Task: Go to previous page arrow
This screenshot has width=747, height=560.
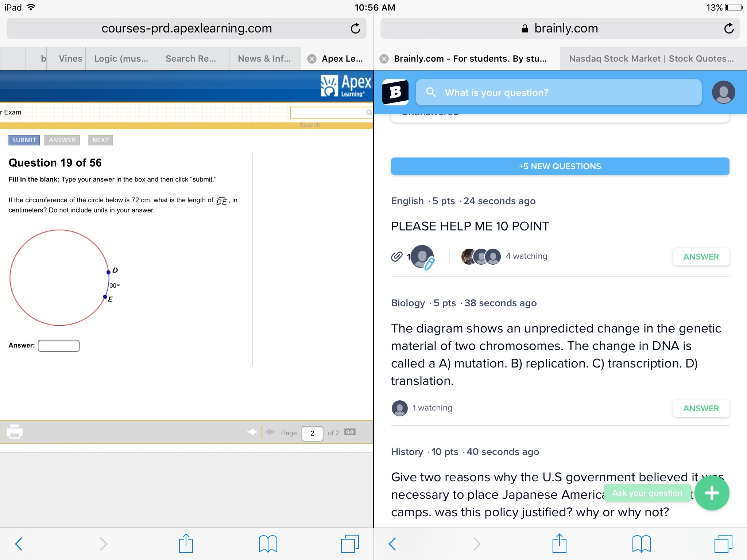Action: (x=252, y=432)
